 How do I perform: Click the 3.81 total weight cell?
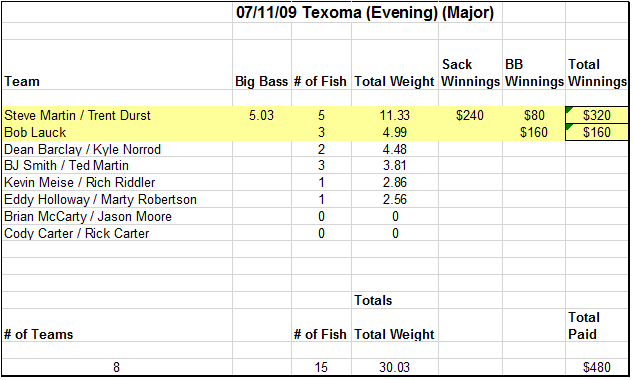click(x=394, y=166)
